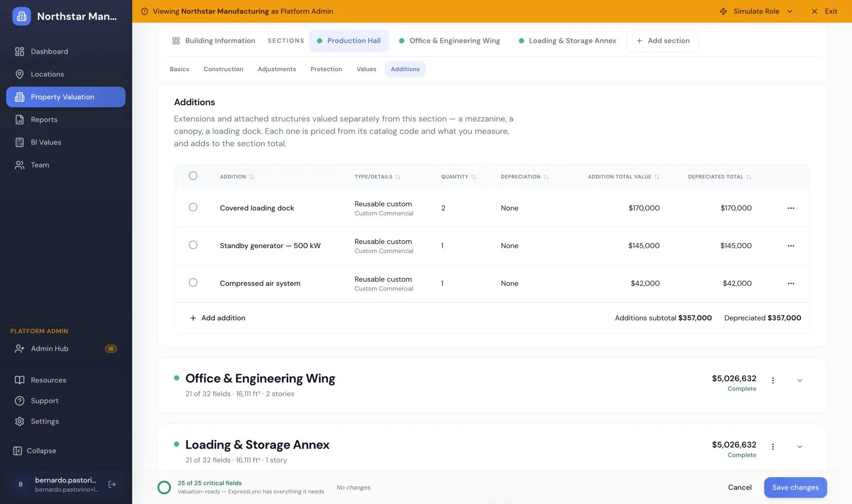Open the Resources book icon

20,380
